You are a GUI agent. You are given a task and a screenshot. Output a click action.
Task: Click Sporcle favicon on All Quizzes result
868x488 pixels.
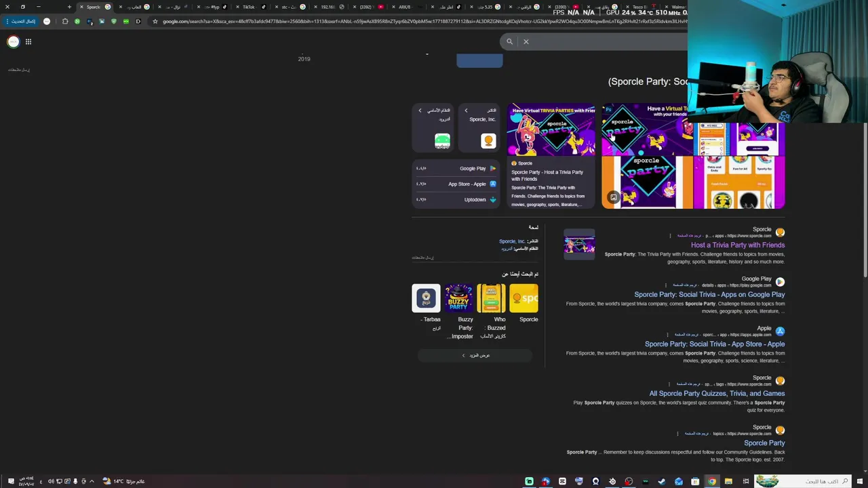point(780,380)
